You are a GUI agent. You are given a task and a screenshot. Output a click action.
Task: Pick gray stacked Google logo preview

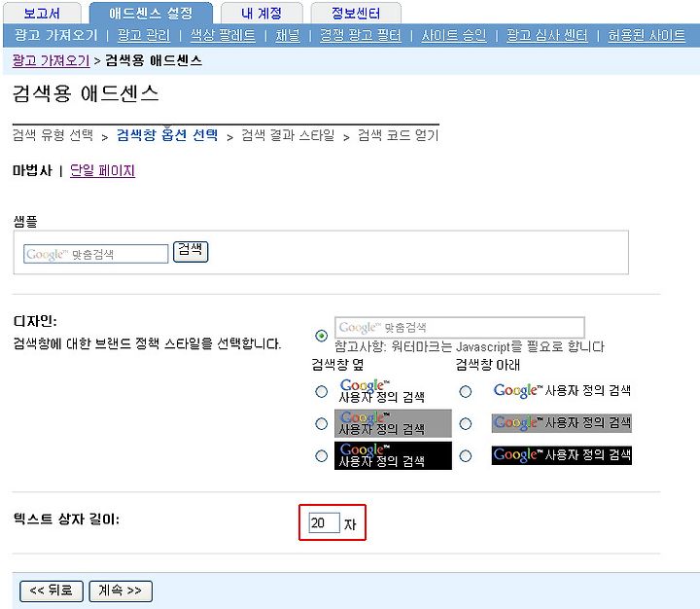(x=393, y=423)
